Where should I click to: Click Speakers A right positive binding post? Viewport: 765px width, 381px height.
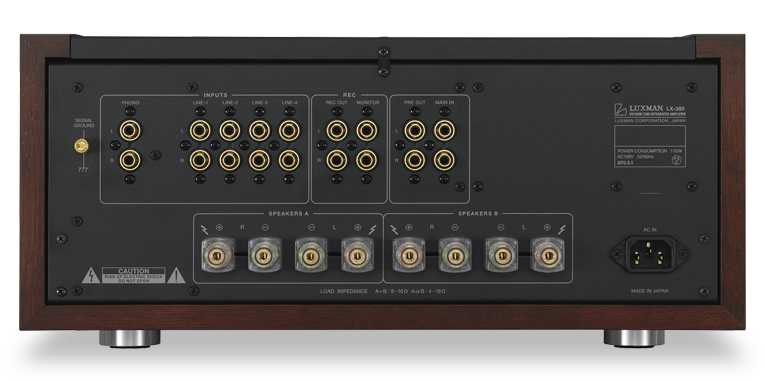pos(218,255)
